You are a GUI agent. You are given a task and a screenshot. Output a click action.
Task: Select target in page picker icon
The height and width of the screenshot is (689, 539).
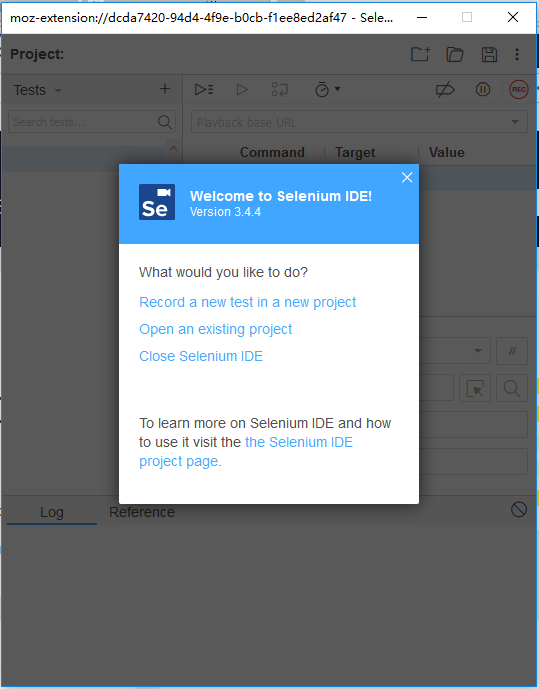(475, 388)
